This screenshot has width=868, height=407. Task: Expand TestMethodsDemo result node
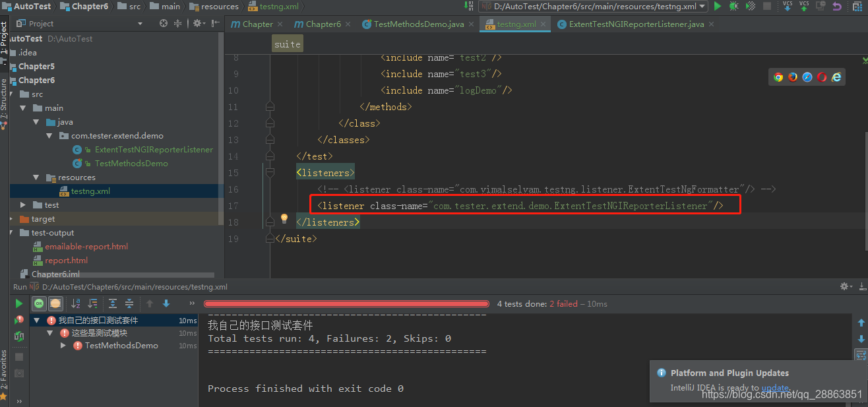click(x=63, y=346)
